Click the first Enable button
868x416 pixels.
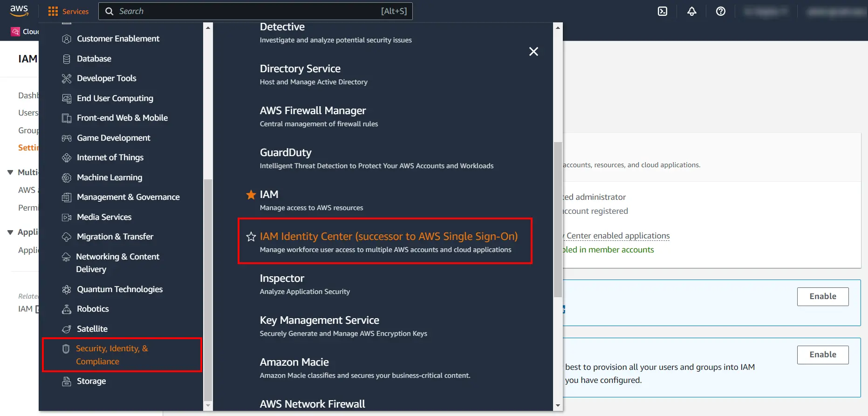(823, 297)
